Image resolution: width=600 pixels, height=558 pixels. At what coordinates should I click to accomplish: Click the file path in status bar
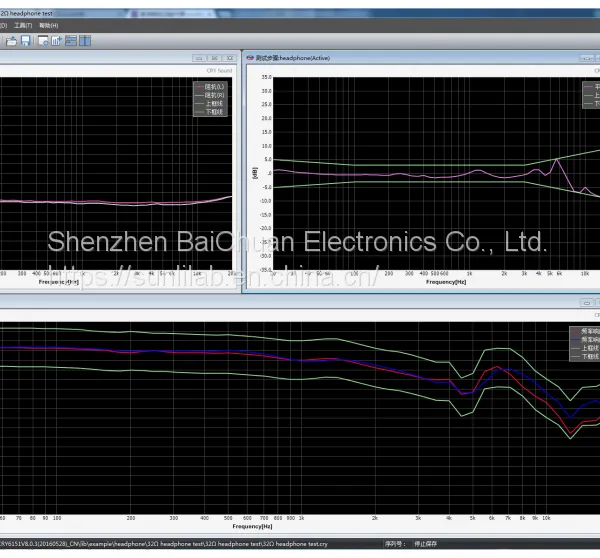point(164,544)
